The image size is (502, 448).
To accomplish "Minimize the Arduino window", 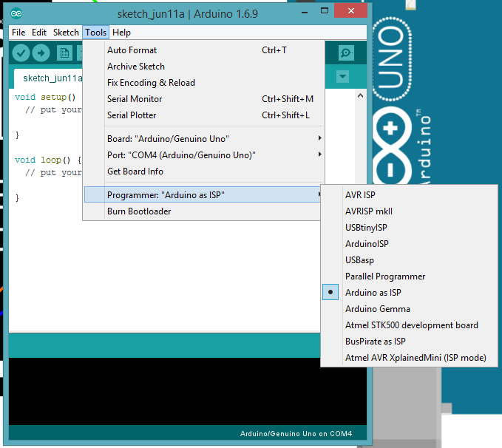I will click(305, 12).
